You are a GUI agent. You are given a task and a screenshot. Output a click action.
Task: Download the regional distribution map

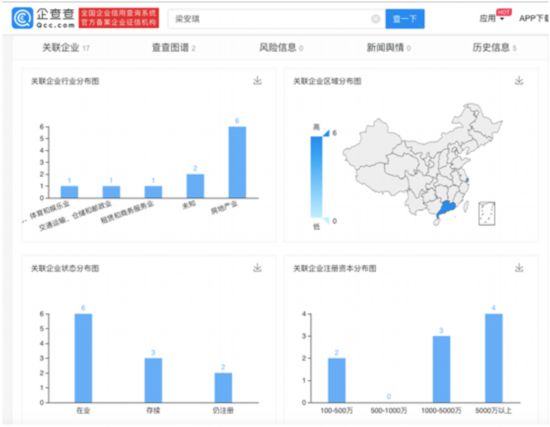pos(519,81)
